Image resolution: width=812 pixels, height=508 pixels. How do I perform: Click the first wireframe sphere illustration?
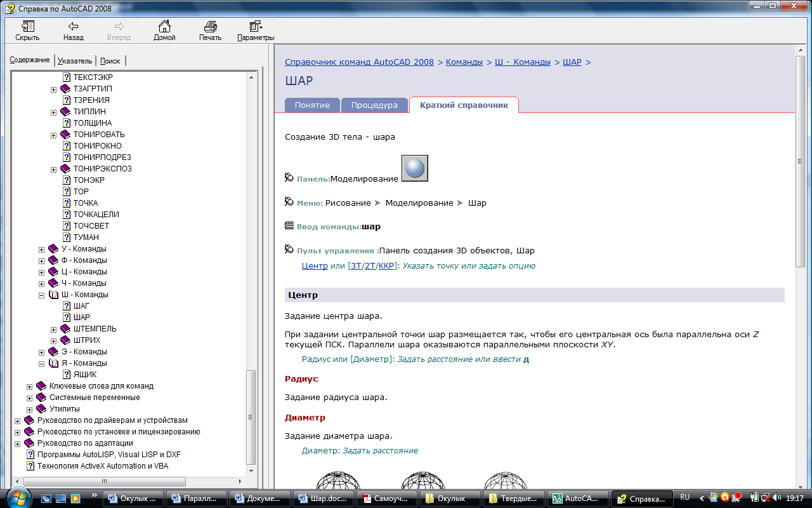pos(338,479)
